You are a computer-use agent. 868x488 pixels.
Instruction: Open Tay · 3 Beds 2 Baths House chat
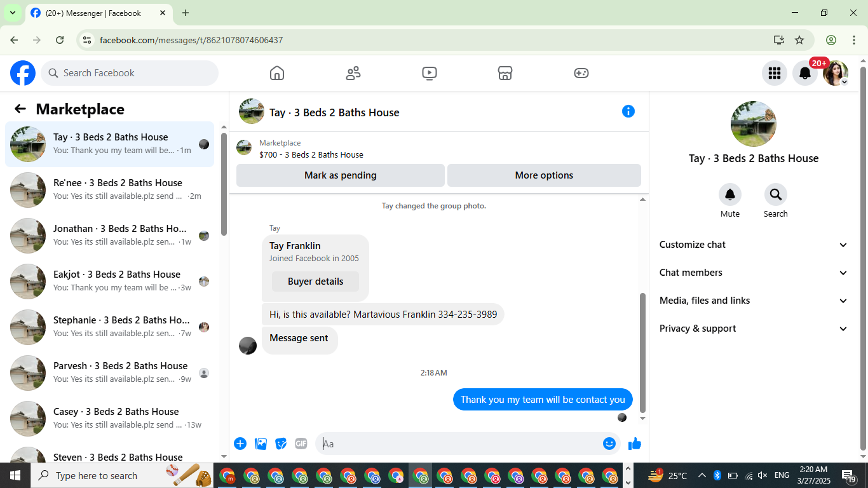(x=110, y=144)
